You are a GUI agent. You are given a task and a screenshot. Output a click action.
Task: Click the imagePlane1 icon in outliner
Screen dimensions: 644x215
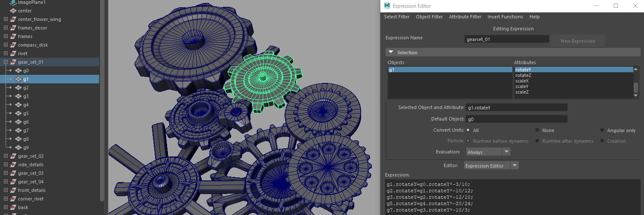tap(13, 3)
